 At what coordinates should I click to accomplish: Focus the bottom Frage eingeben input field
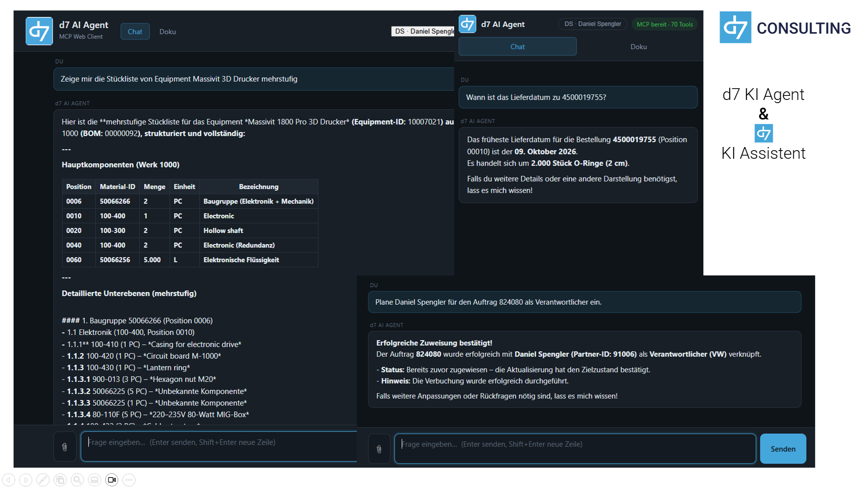coord(575,449)
